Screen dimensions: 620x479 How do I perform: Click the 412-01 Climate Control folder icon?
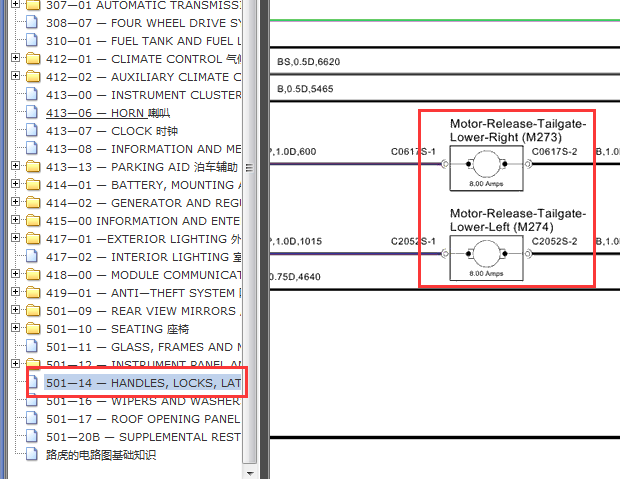tap(33, 59)
